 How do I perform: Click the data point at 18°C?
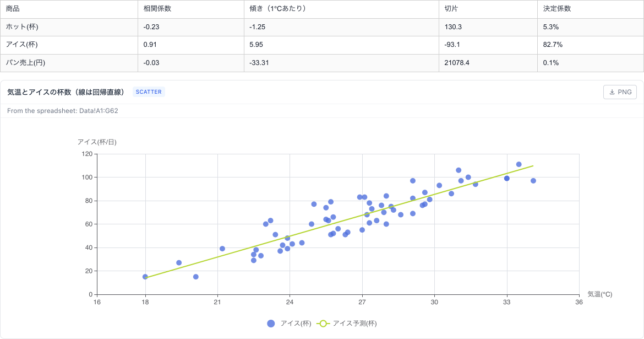pyautogui.click(x=145, y=277)
